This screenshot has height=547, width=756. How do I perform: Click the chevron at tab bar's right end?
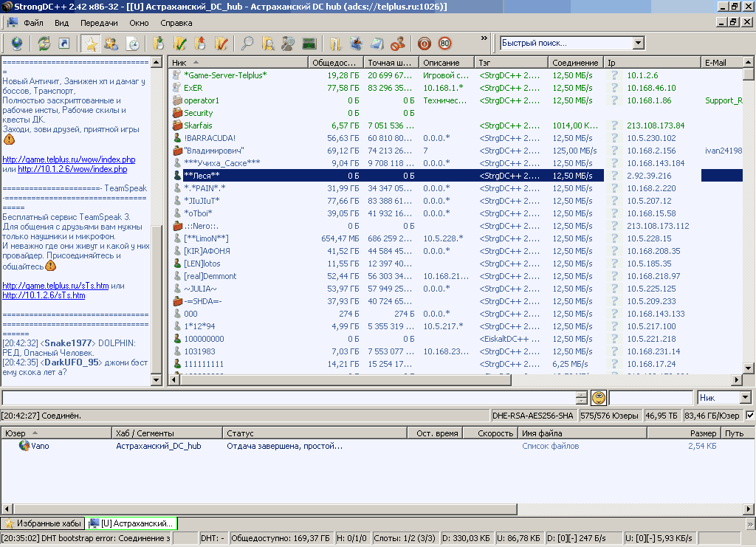(x=750, y=523)
